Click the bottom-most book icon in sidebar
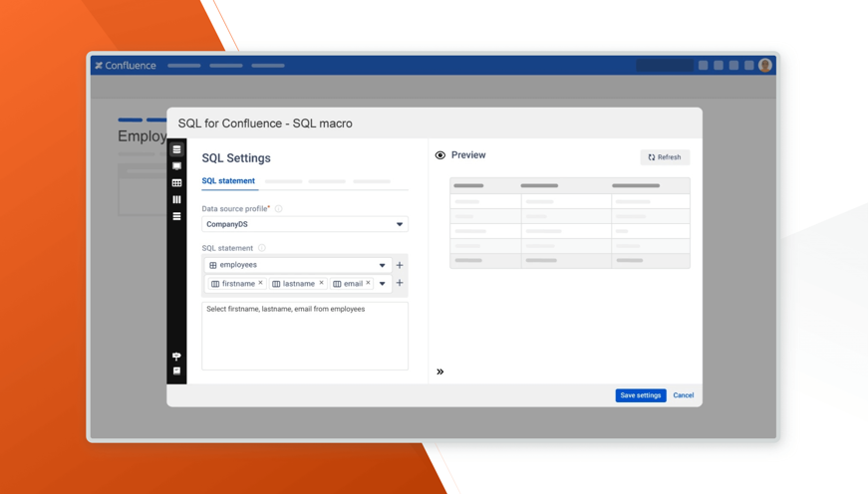 [x=176, y=371]
